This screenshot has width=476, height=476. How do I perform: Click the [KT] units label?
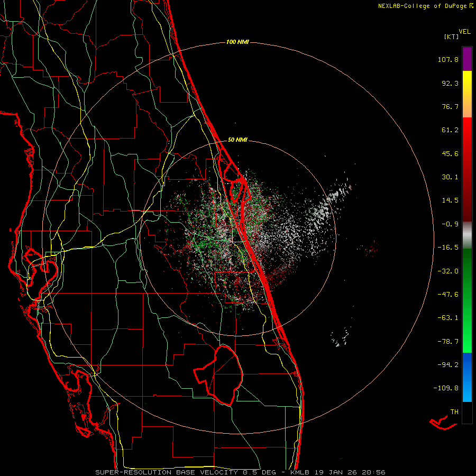pyautogui.click(x=452, y=36)
